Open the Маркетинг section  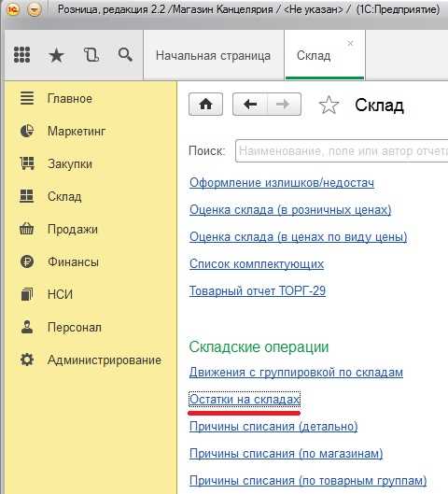point(77,131)
